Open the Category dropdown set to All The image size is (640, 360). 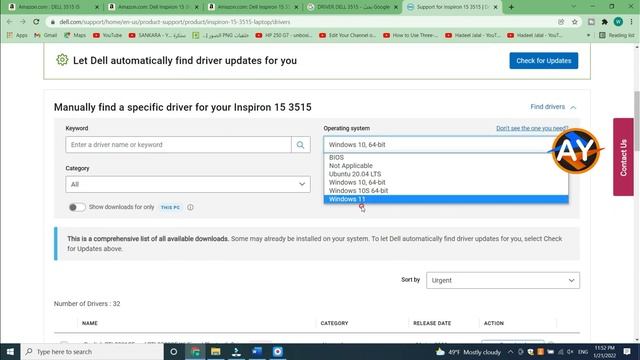188,184
